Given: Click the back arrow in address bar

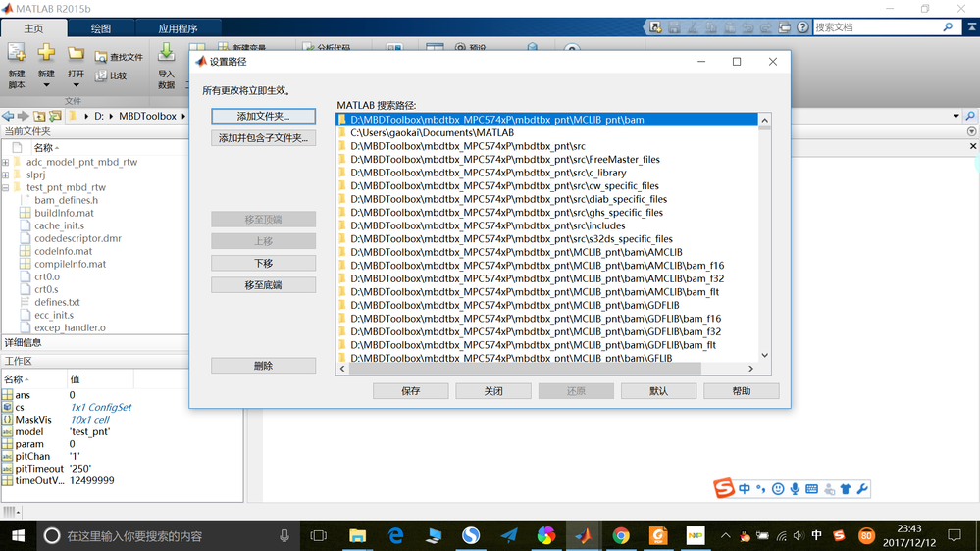Looking at the screenshot, I should pyautogui.click(x=8, y=116).
